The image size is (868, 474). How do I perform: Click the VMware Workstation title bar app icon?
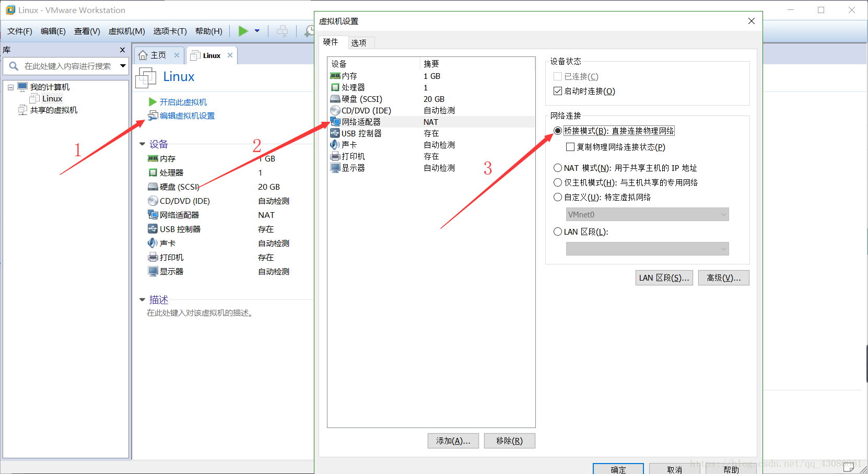coord(10,10)
